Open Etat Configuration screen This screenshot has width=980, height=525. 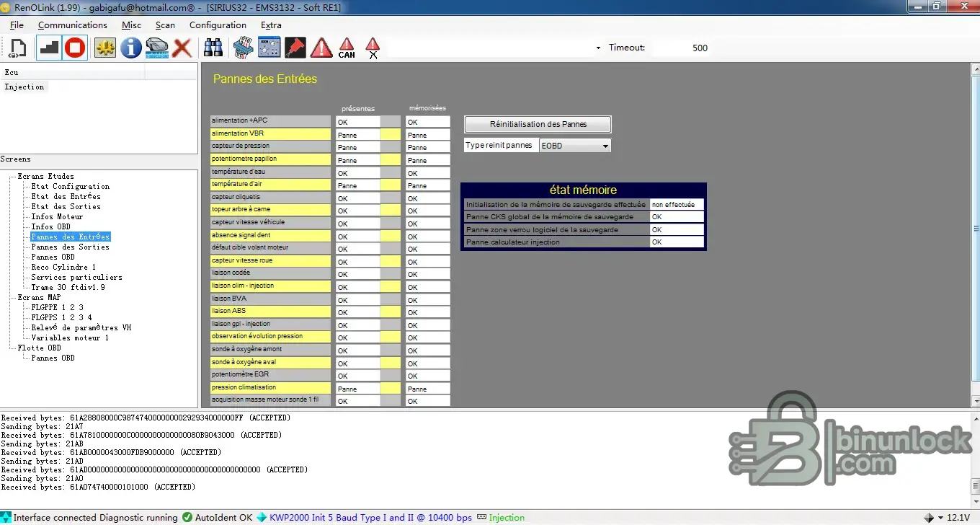(71, 186)
